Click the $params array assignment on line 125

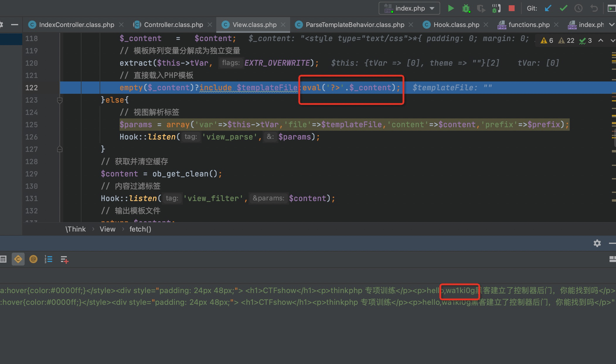(344, 125)
